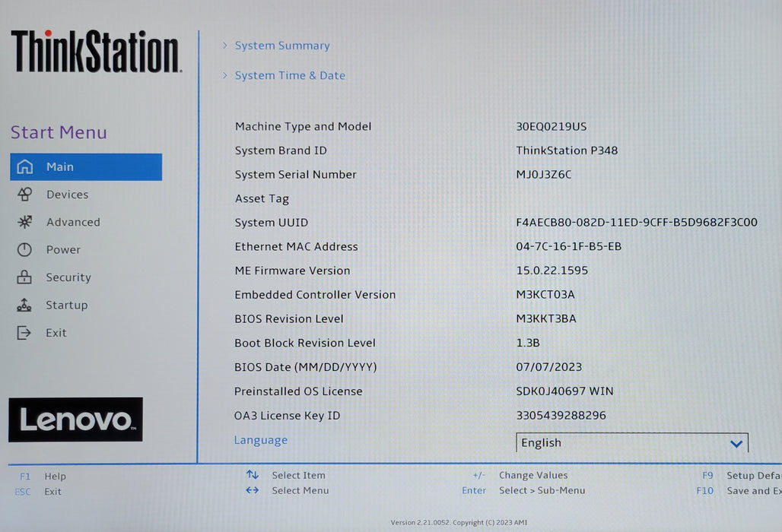Select the Language setting label
This screenshot has width=782, height=532.
tap(261, 440)
